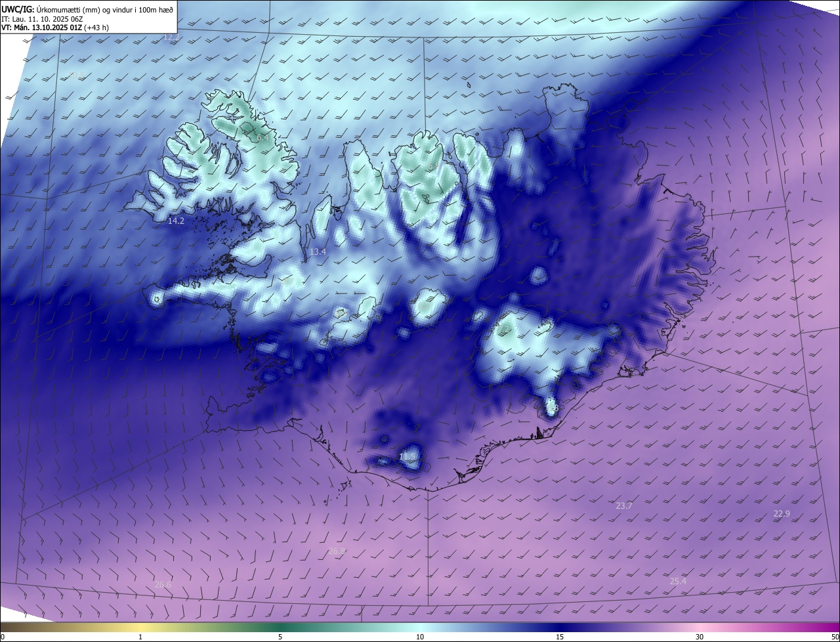Click the 22.9 value label on the map

click(x=782, y=514)
